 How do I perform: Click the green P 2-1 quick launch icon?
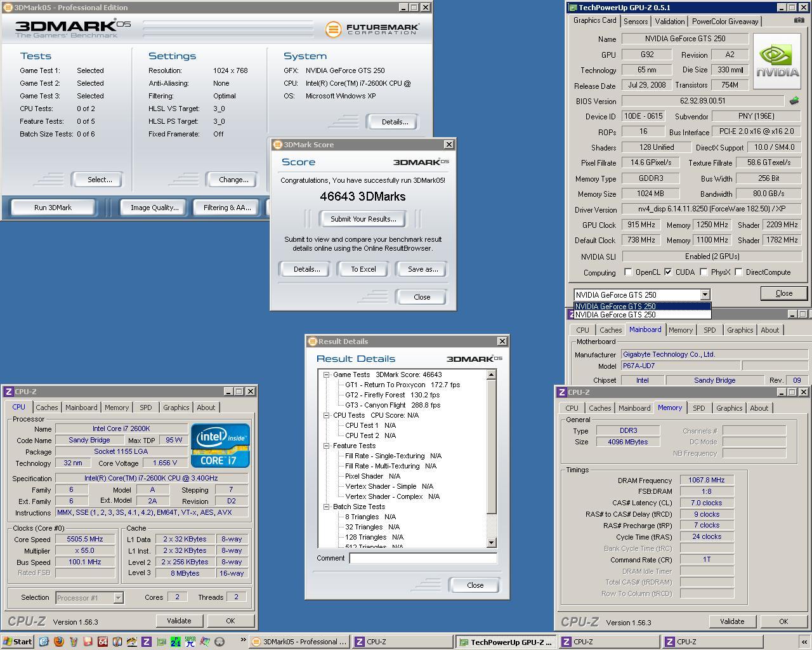175,642
